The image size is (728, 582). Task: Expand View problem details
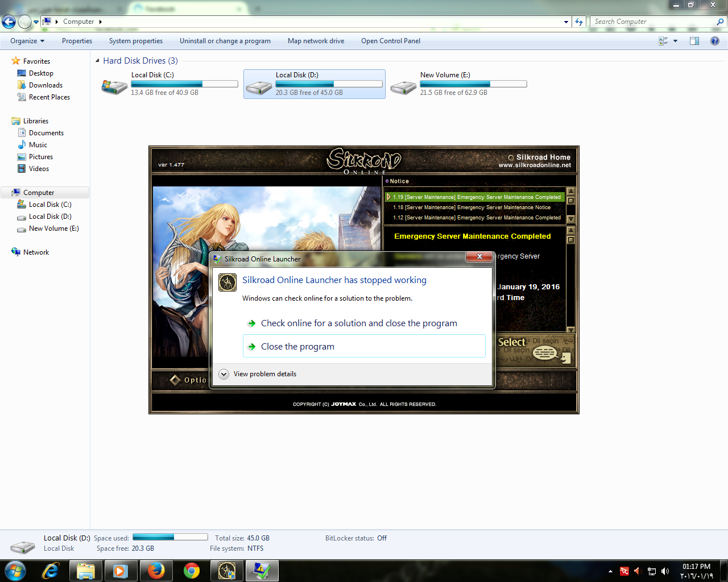258,374
